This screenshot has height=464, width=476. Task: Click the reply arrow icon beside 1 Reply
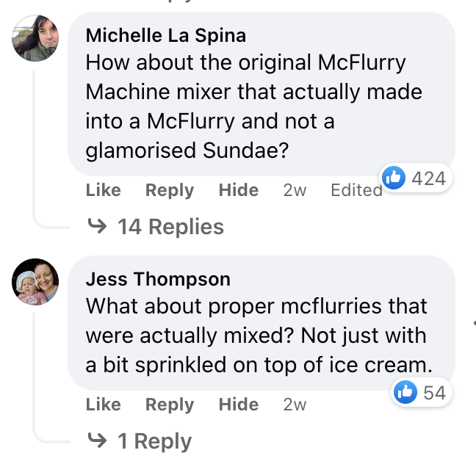[97, 441]
